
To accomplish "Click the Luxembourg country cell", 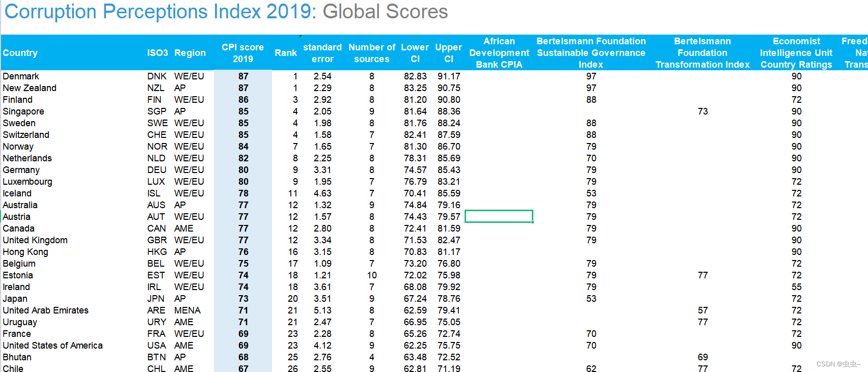I will 28,182.
